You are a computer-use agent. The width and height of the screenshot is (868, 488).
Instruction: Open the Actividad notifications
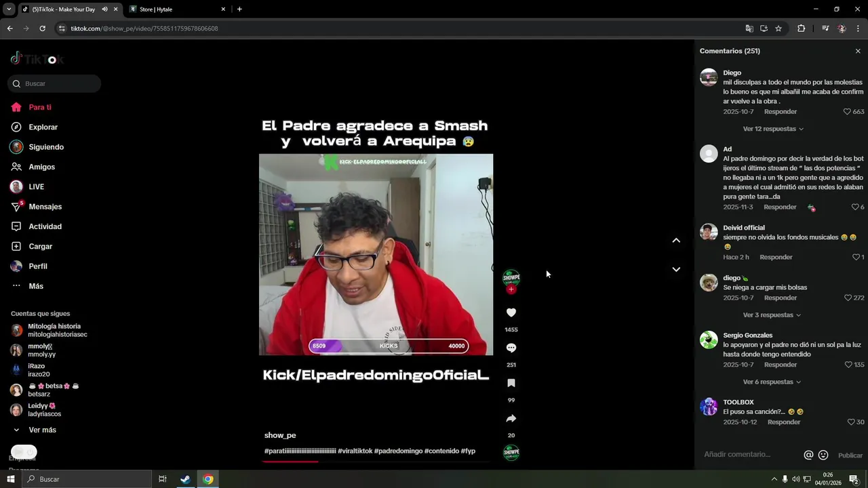[36, 226]
